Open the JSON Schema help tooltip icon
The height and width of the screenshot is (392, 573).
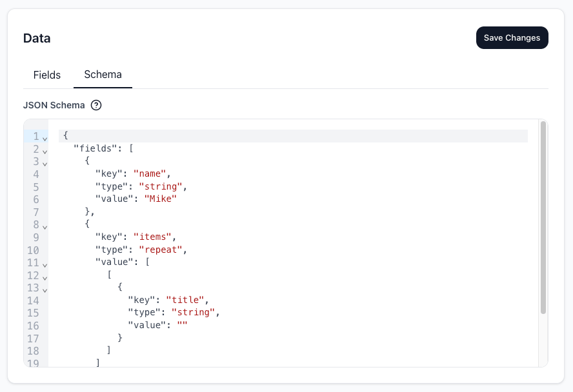point(95,104)
